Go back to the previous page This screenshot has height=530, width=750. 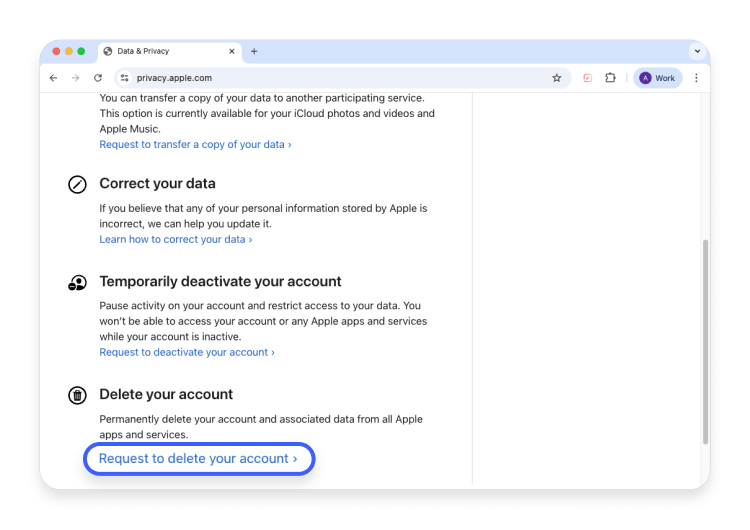tap(54, 78)
